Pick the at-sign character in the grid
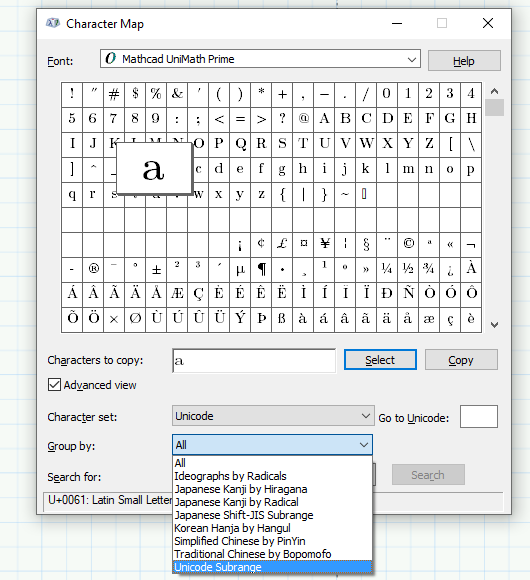 click(x=303, y=119)
